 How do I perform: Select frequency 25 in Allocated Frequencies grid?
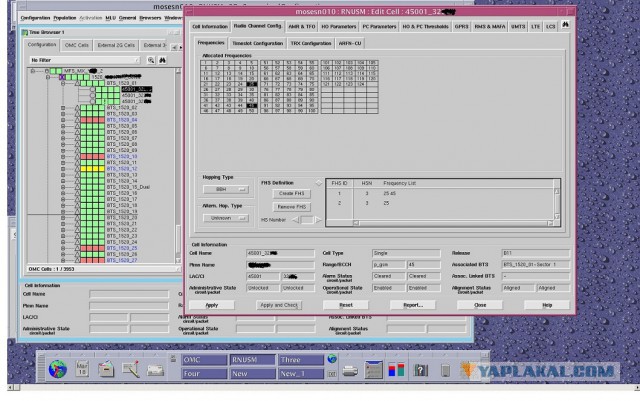click(x=252, y=84)
